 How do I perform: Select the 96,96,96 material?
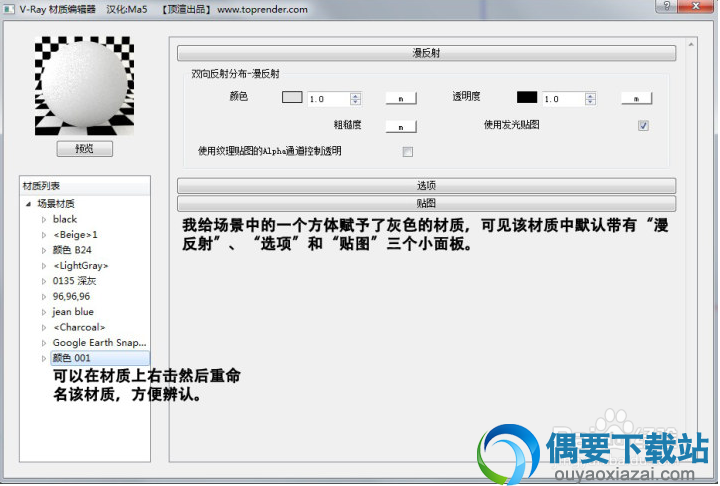(x=71, y=297)
